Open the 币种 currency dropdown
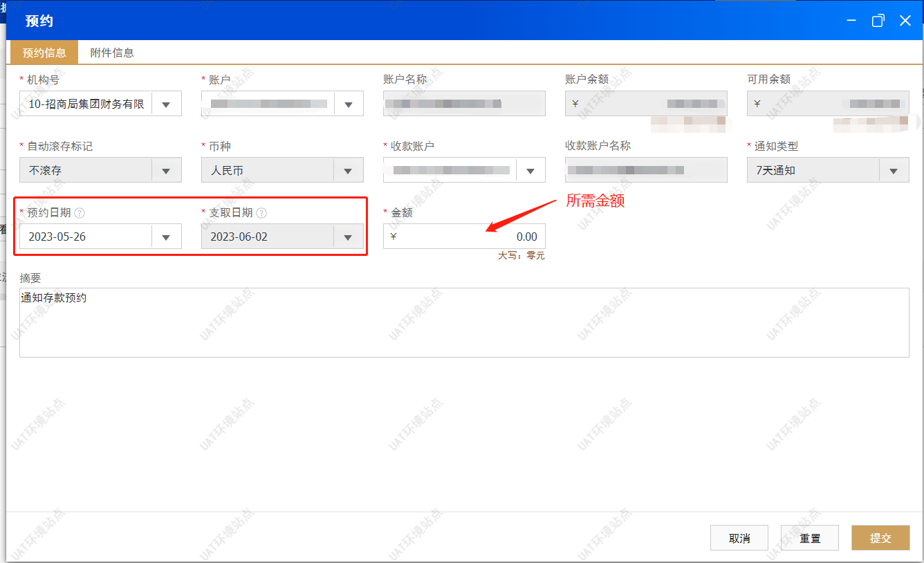 click(x=349, y=170)
